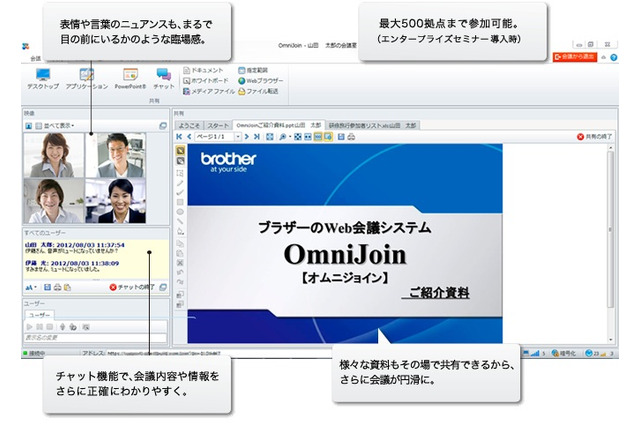The height and width of the screenshot is (426, 640).
Task: Click the delete X annotation icon
Action: click(180, 262)
